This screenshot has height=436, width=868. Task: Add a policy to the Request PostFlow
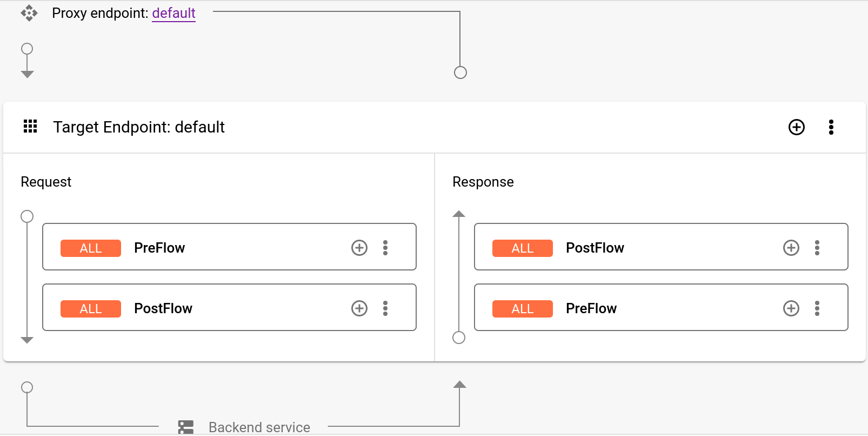359,308
